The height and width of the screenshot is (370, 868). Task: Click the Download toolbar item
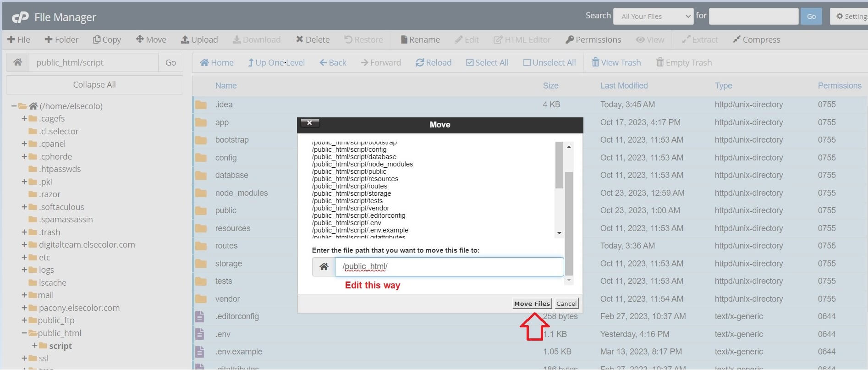(257, 40)
